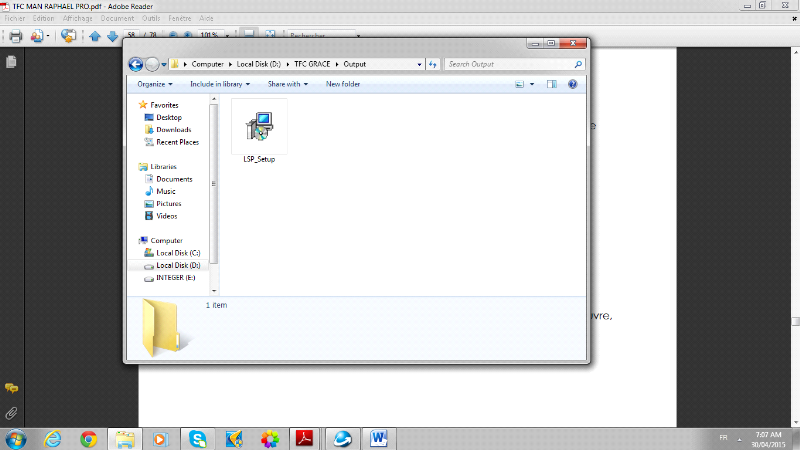Select Desktop under Favorites

click(x=169, y=117)
